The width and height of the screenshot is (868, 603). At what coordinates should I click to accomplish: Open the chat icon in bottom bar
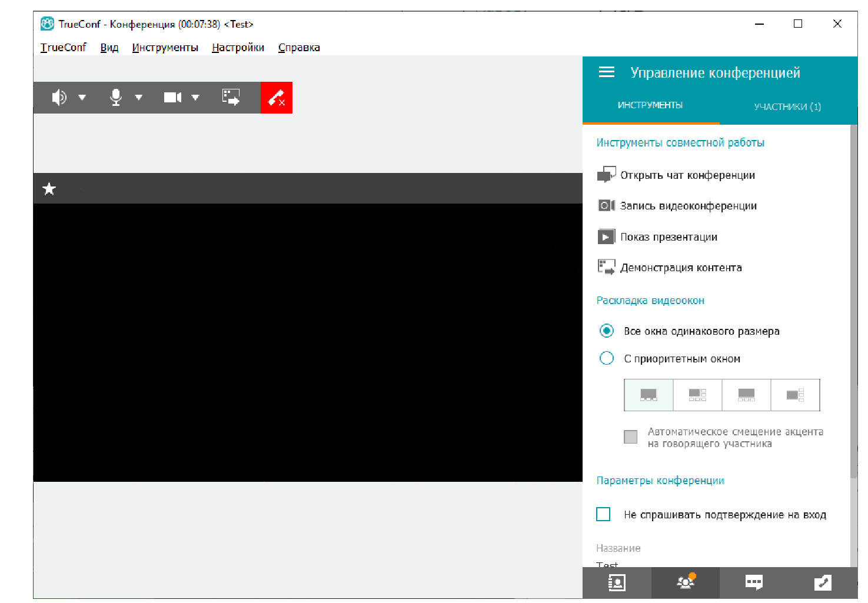click(754, 583)
